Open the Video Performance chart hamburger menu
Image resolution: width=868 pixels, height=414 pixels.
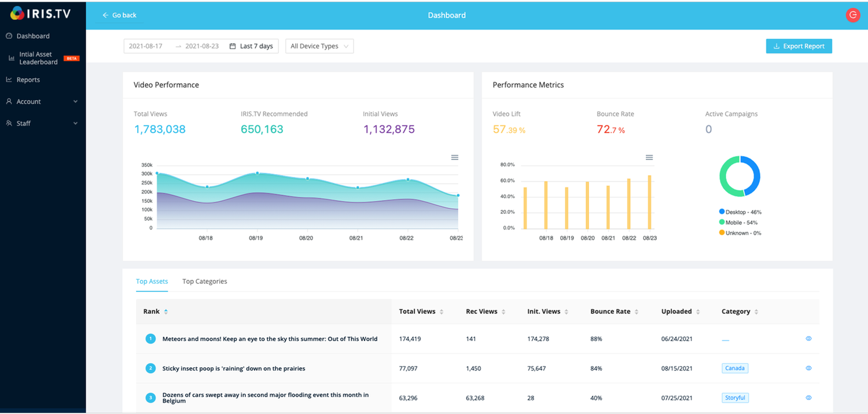(455, 157)
